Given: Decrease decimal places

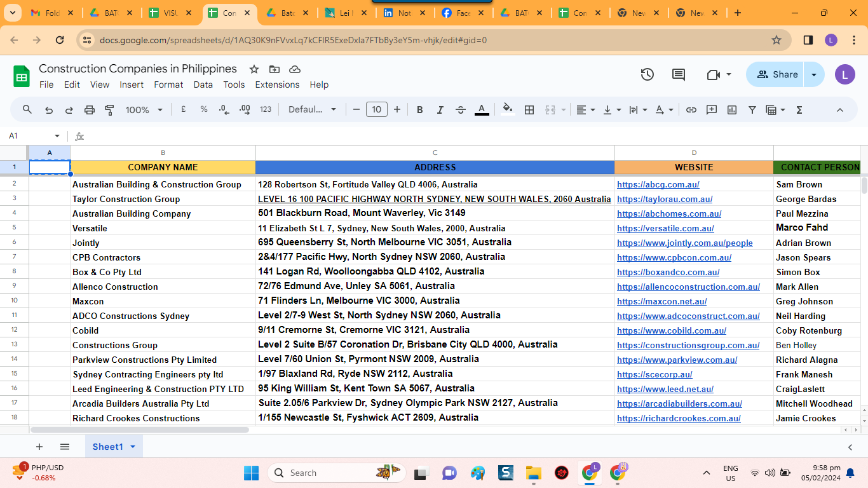Looking at the screenshot, I should pyautogui.click(x=224, y=109).
